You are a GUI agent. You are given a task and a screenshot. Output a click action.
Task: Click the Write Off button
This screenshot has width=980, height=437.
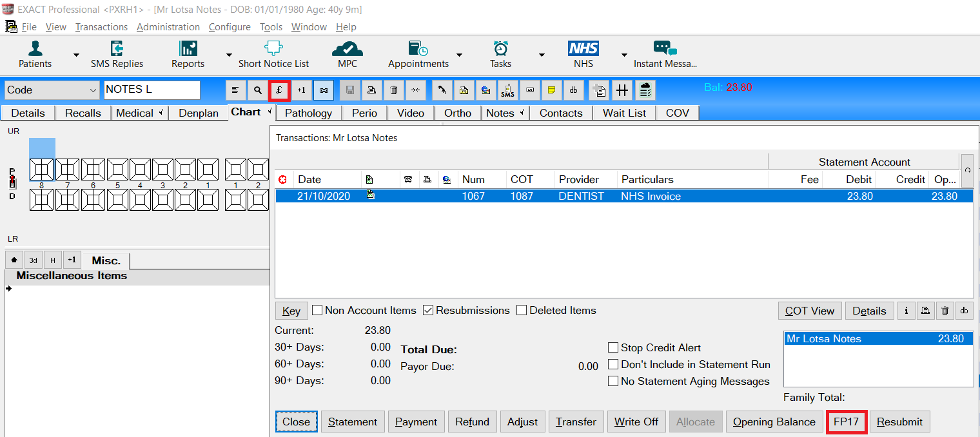click(636, 422)
